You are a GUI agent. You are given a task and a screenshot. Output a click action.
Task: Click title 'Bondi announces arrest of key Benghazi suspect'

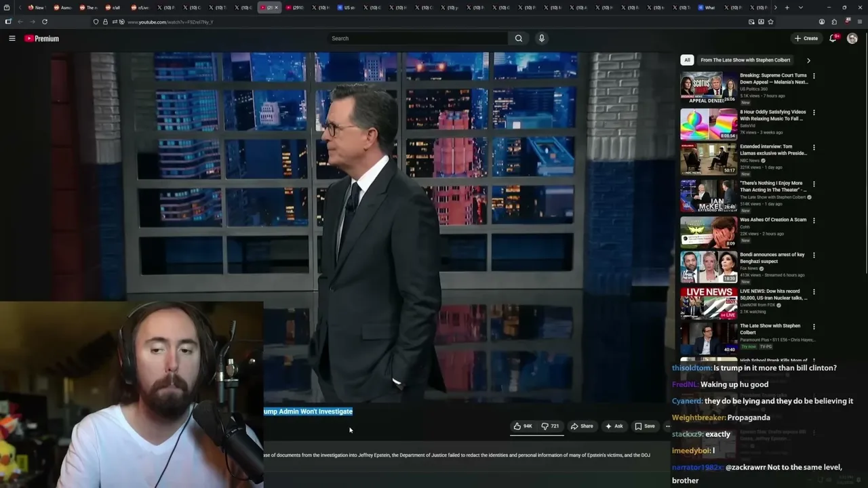pyautogui.click(x=772, y=258)
